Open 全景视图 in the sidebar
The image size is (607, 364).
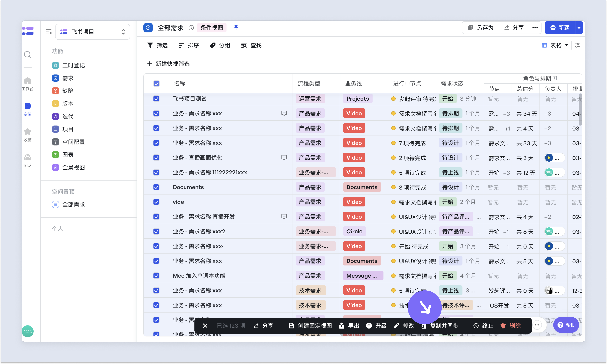coord(68,168)
